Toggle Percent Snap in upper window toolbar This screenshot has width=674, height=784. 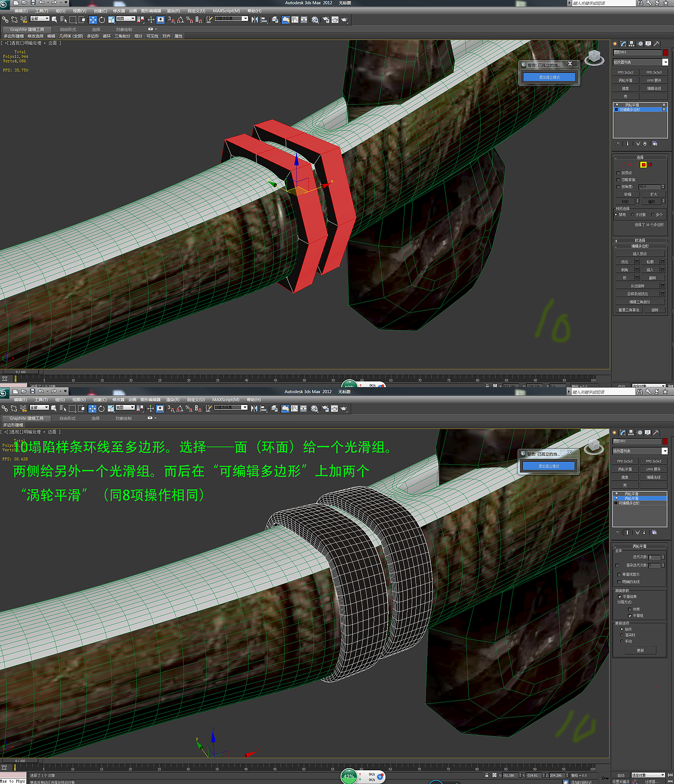(x=190, y=19)
